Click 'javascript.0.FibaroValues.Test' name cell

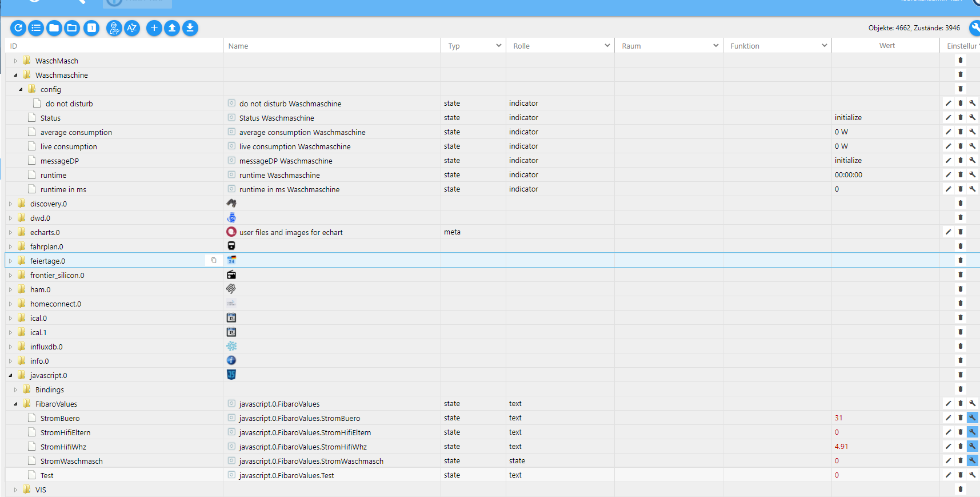click(286, 475)
